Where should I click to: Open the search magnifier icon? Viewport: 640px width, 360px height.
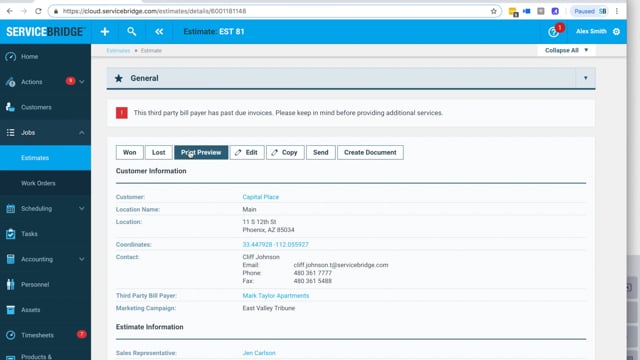(131, 31)
